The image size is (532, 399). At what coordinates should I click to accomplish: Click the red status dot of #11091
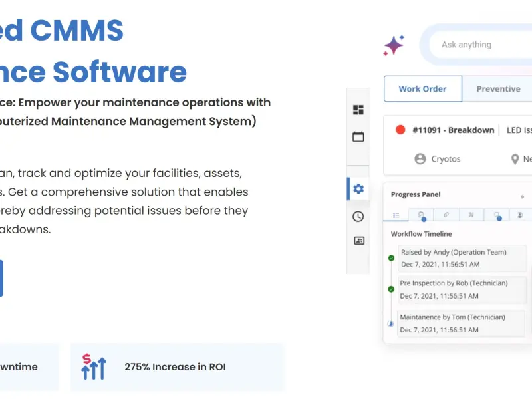pos(400,130)
